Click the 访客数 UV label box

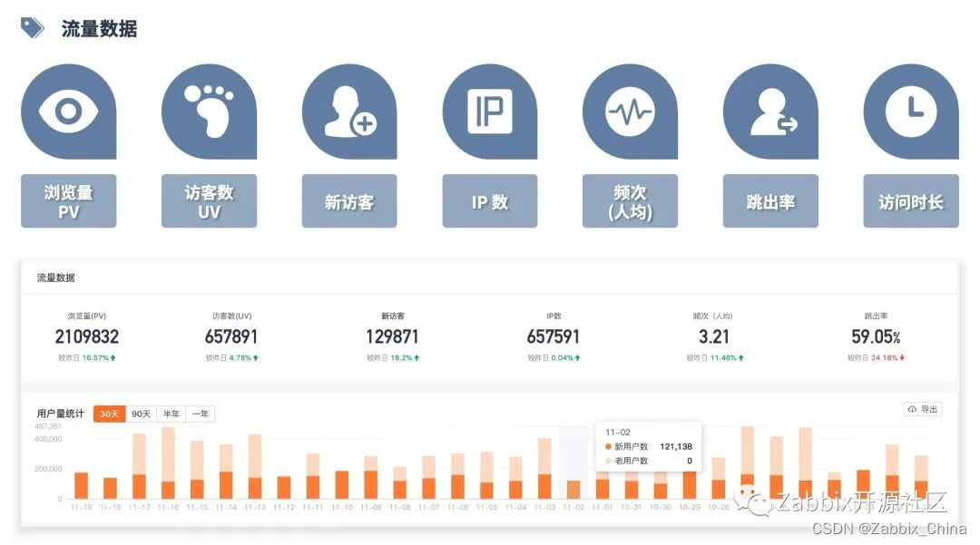[x=209, y=201]
